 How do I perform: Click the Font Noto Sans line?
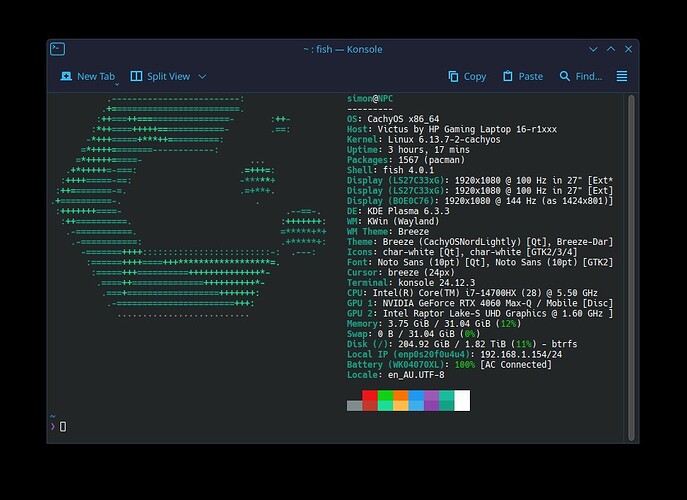pyautogui.click(x=480, y=262)
